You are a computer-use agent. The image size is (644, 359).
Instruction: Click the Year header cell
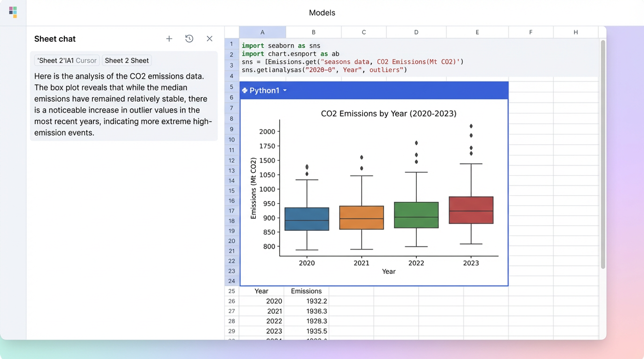262,291
